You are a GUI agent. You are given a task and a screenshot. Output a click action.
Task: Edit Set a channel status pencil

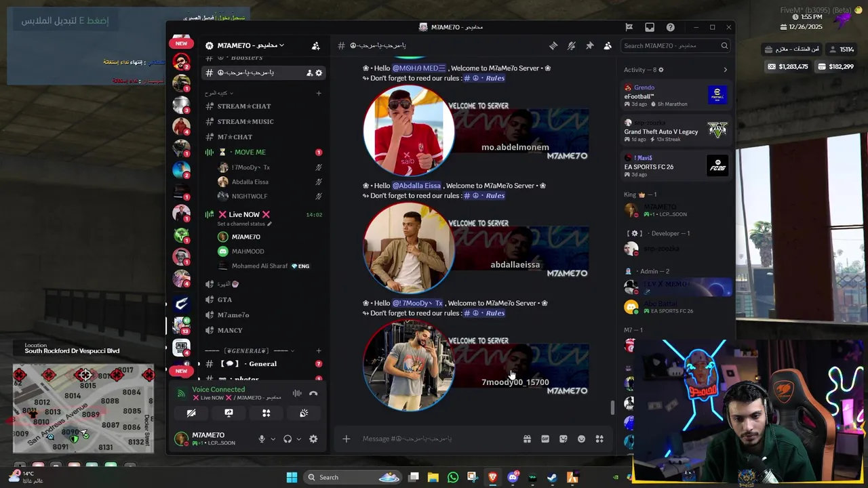click(x=269, y=224)
